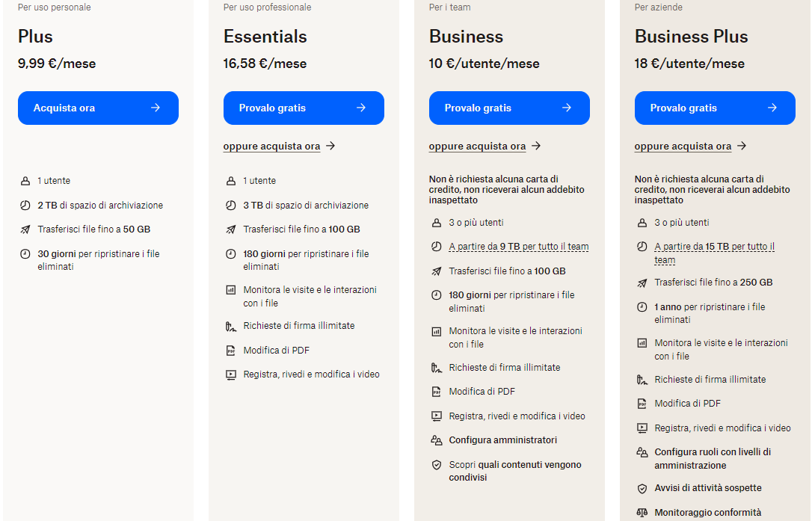Click 'Per i team' label
The width and height of the screenshot is (812, 521).
[x=450, y=7]
